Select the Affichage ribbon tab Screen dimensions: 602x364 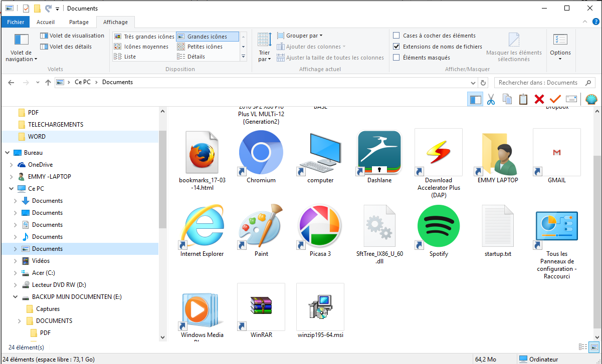[115, 22]
